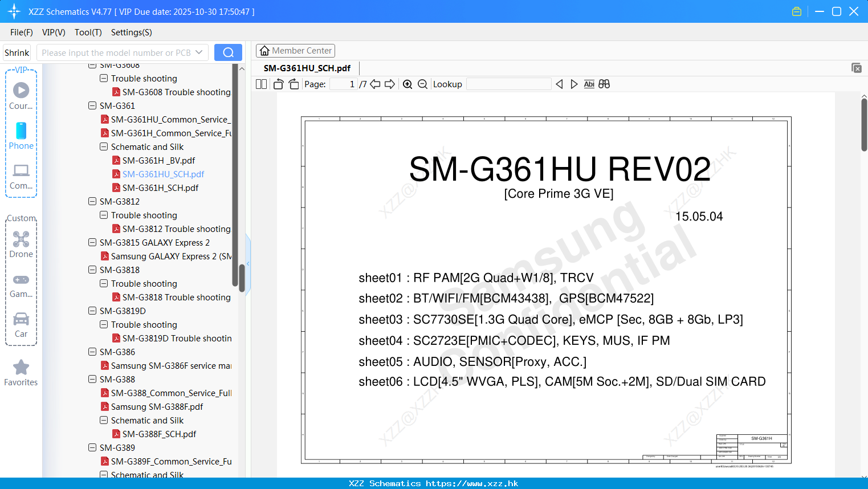
Task: Find previous lookup result triangle
Action: [559, 84]
